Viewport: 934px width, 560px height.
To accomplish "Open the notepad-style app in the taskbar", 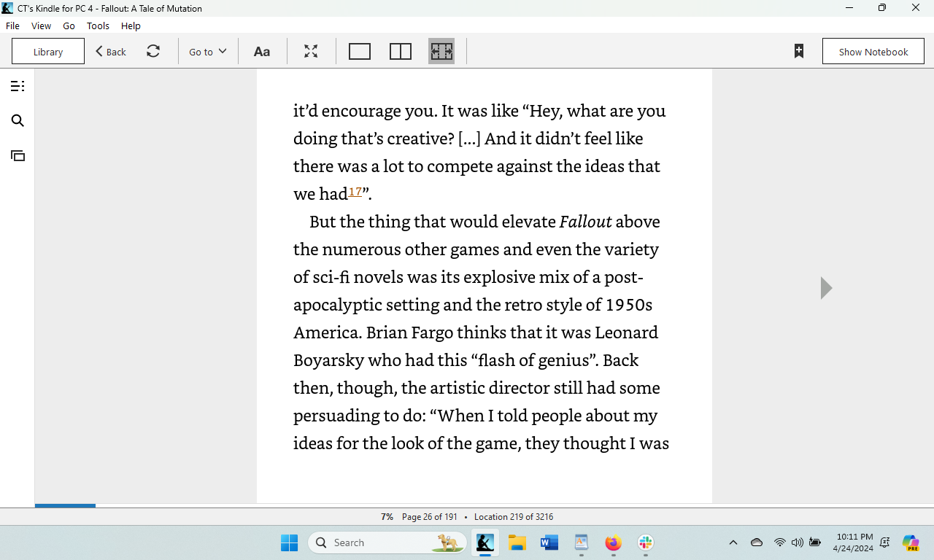I will tap(582, 542).
